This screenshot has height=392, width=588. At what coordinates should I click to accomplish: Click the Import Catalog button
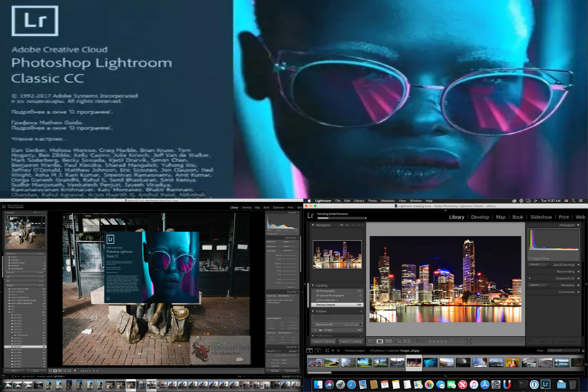pos(323,341)
